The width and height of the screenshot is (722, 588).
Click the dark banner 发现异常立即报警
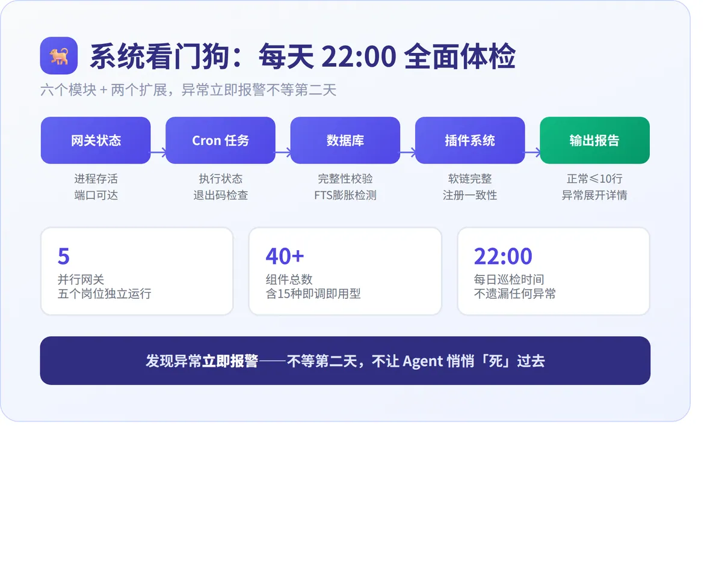click(345, 361)
